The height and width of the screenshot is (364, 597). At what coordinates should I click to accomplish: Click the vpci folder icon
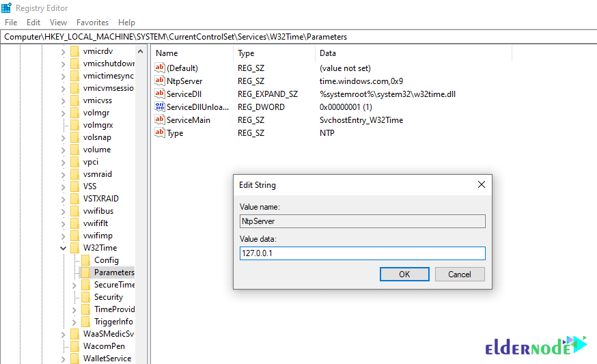75,162
